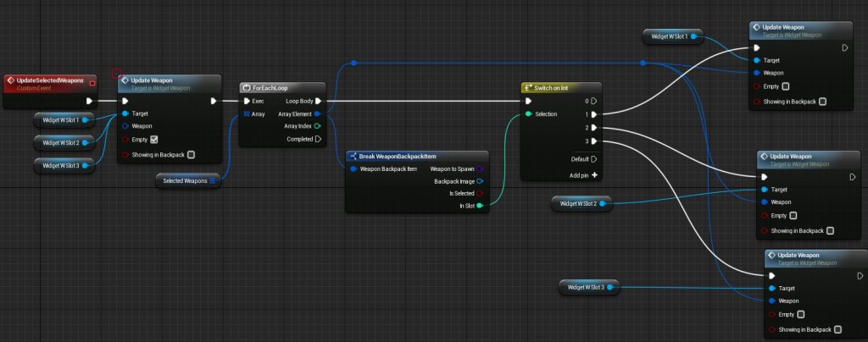Select title of Update Weapon node wired to Switch output 2
This screenshot has width=868, height=342.
pos(791,157)
